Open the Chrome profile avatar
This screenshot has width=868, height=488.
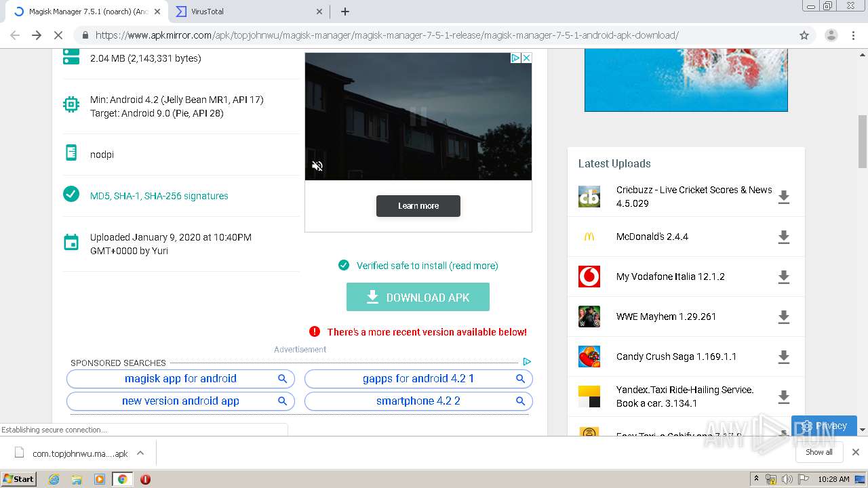(x=831, y=35)
